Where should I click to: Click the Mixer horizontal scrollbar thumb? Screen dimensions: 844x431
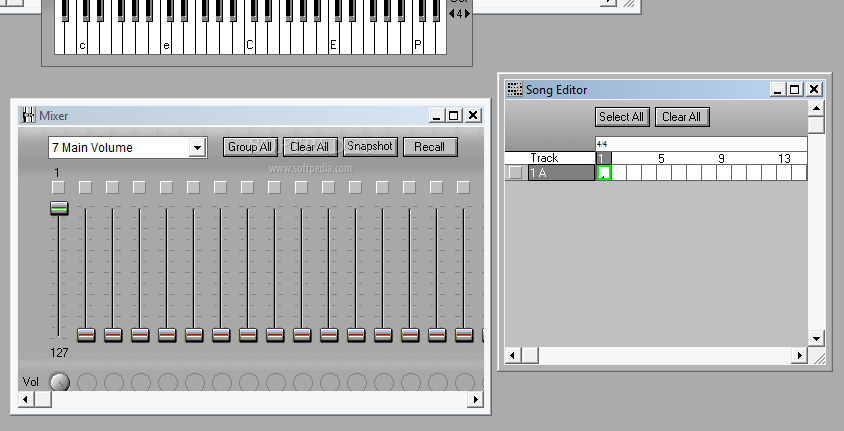pyautogui.click(x=43, y=399)
